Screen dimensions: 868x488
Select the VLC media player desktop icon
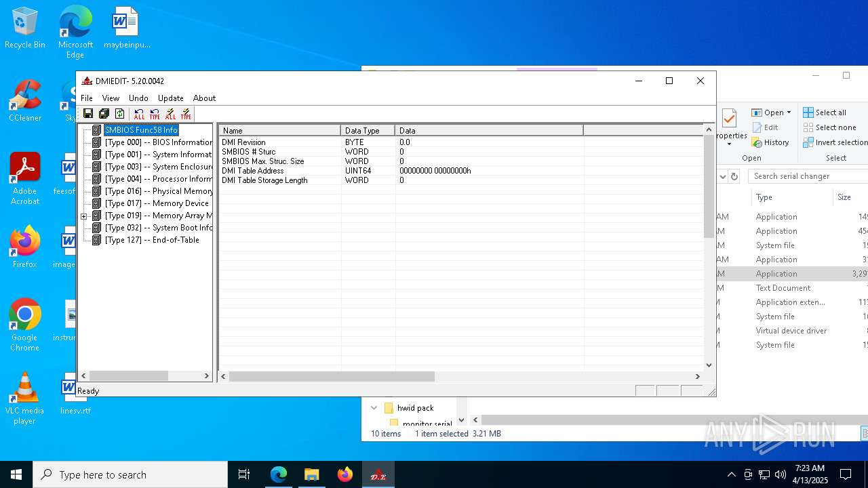[x=25, y=399]
